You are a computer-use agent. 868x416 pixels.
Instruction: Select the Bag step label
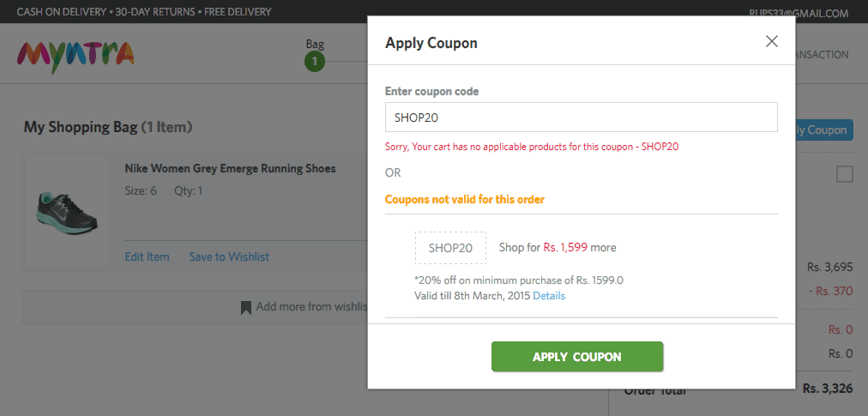tap(315, 44)
